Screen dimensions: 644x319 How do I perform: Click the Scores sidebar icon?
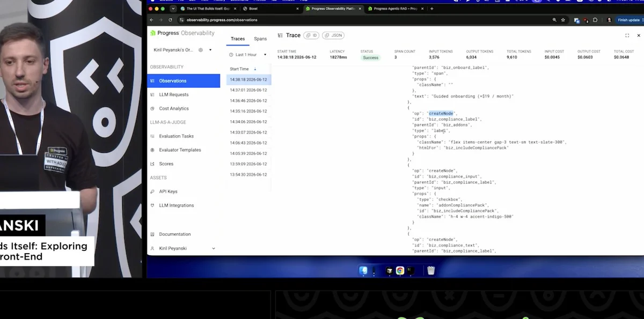point(153,164)
